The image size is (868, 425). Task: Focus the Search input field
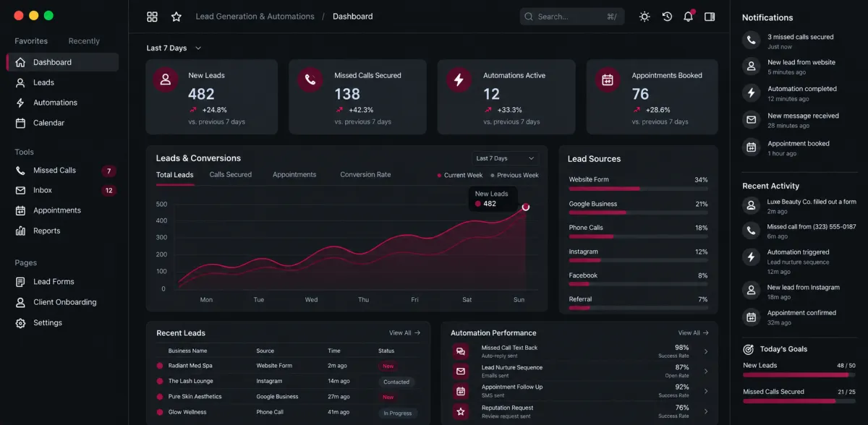tap(572, 17)
